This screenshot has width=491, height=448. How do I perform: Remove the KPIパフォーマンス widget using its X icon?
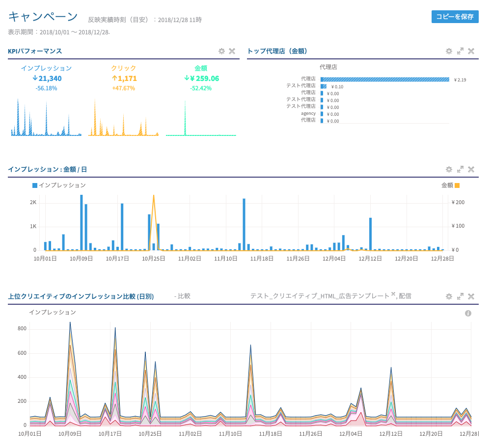tap(232, 51)
